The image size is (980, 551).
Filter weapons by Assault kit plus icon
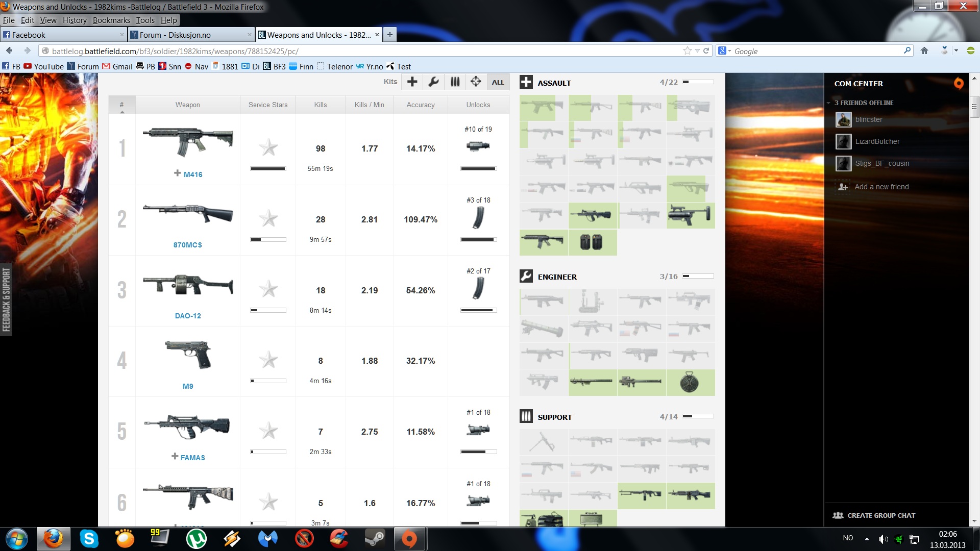point(412,82)
